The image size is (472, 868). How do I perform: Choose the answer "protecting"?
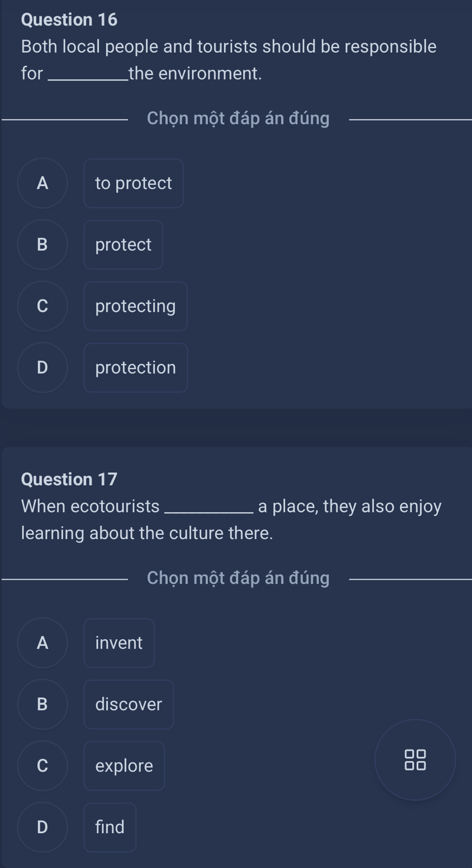[136, 306]
